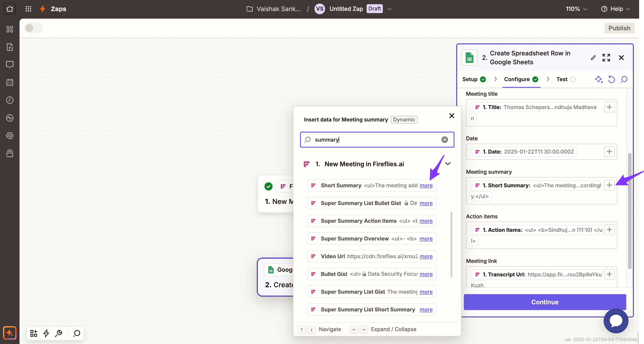Click the VS avatar badge
Image resolution: width=644 pixels, height=344 pixels.
click(320, 9)
